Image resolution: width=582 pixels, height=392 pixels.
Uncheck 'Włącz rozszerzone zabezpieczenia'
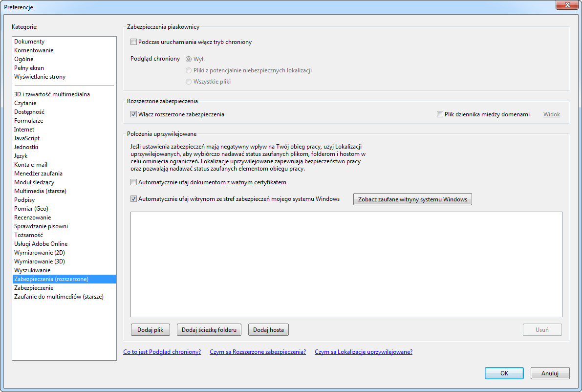133,114
